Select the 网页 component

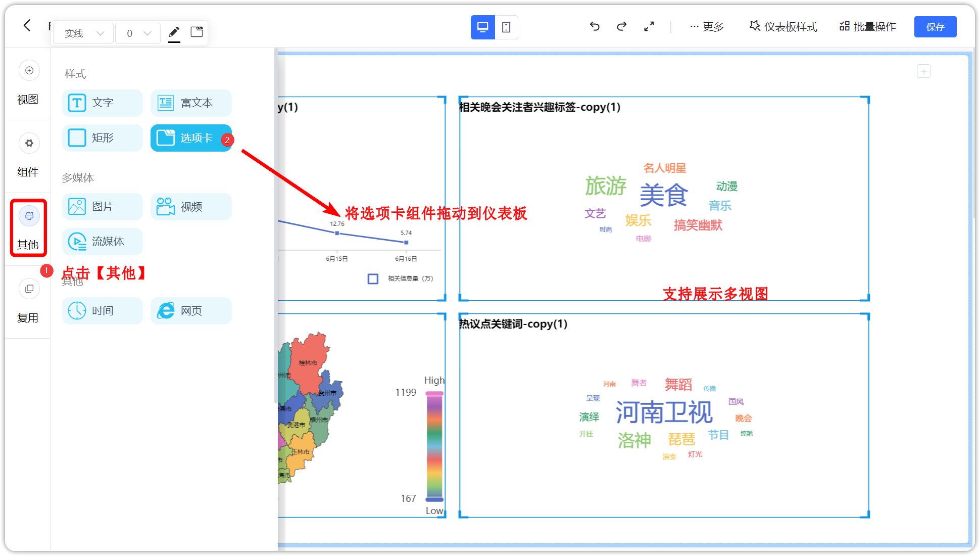(191, 310)
